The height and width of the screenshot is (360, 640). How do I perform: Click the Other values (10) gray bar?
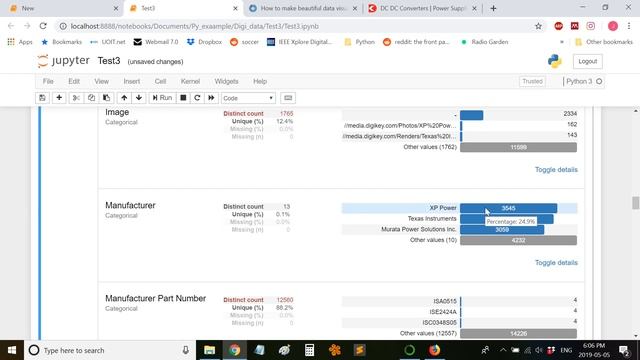(x=518, y=240)
